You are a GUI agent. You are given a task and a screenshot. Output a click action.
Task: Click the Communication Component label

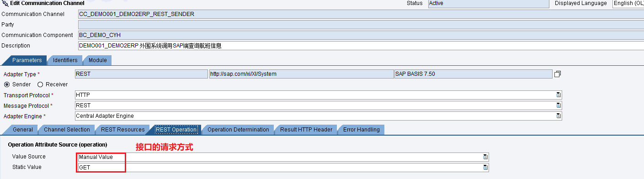point(37,35)
